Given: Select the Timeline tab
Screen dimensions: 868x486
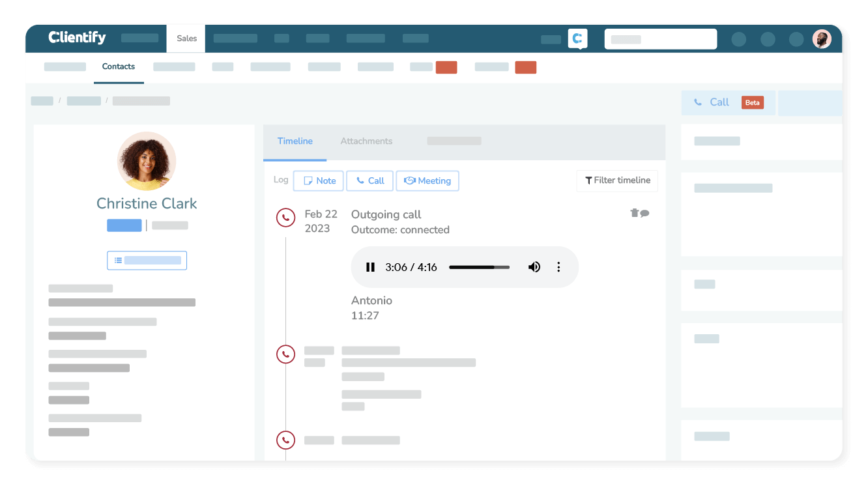Looking at the screenshot, I should coord(295,141).
